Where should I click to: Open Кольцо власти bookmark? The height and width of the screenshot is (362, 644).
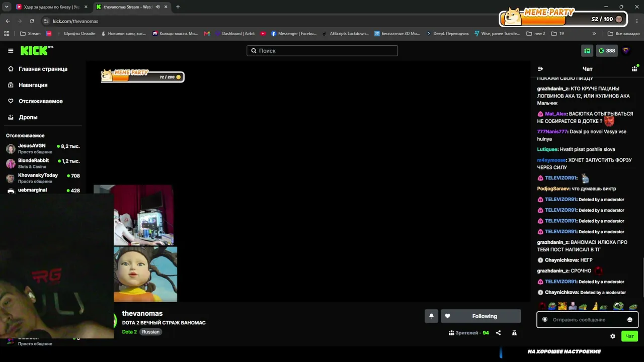coord(175,34)
